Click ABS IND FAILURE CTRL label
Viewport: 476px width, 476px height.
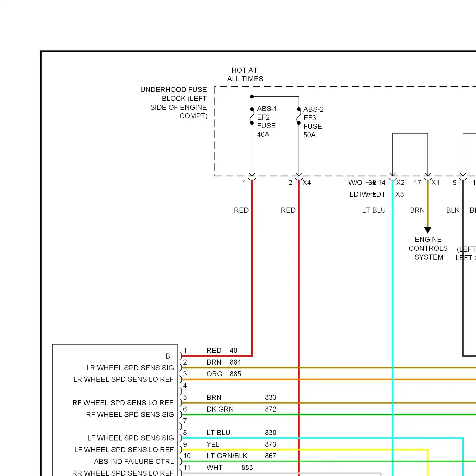134,462
